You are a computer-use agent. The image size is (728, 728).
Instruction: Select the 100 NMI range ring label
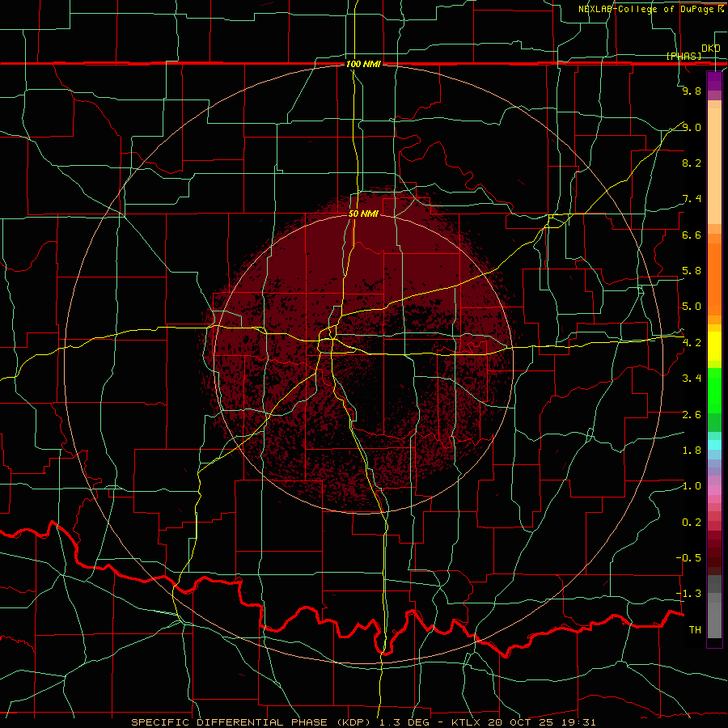pos(363,64)
